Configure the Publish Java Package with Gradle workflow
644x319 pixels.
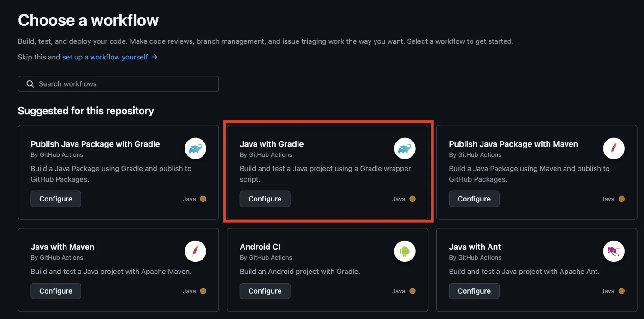click(x=56, y=199)
